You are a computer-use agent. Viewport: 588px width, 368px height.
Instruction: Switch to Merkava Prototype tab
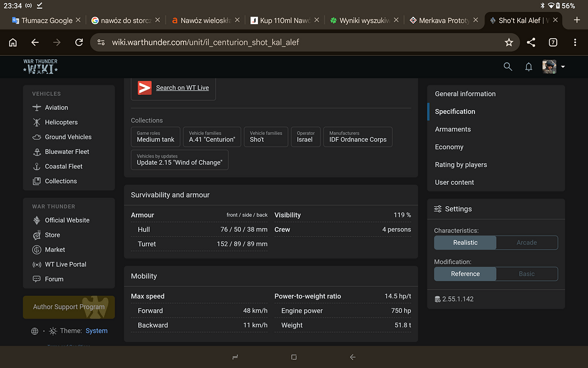click(x=439, y=20)
